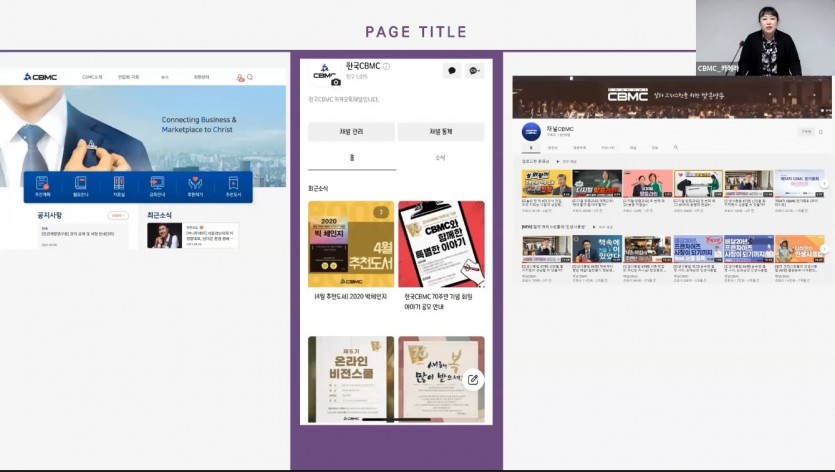This screenshot has width=835, height=472.
Task: Click the camera icon on the 한국CBMC profile picture
Action: 335,82
